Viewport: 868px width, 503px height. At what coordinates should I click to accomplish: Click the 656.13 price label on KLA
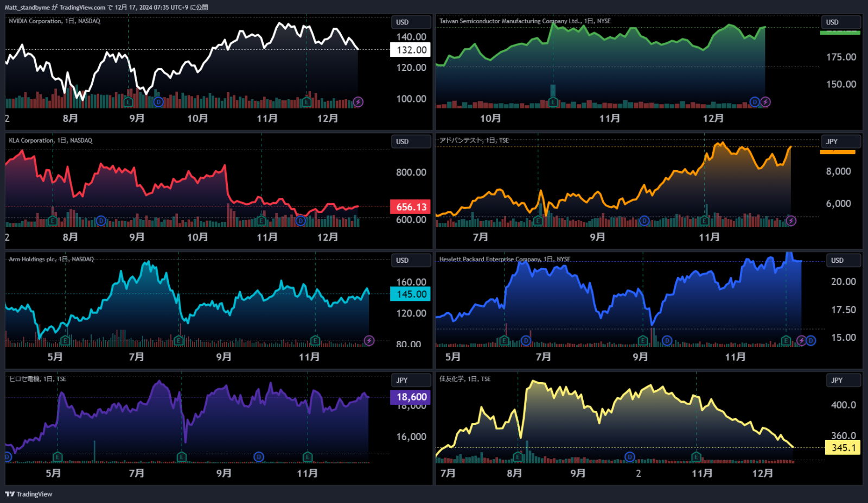pos(410,207)
